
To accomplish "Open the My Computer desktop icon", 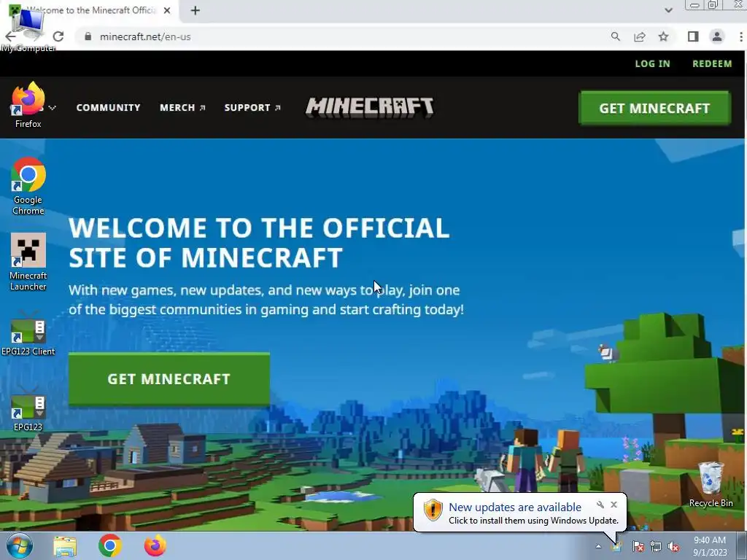I will point(28,28).
